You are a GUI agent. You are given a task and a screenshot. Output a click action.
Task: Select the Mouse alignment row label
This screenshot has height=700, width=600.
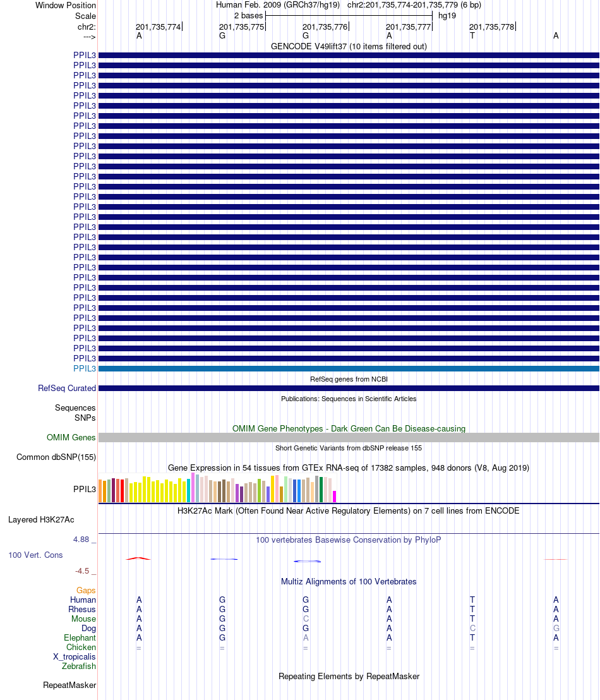(83, 619)
